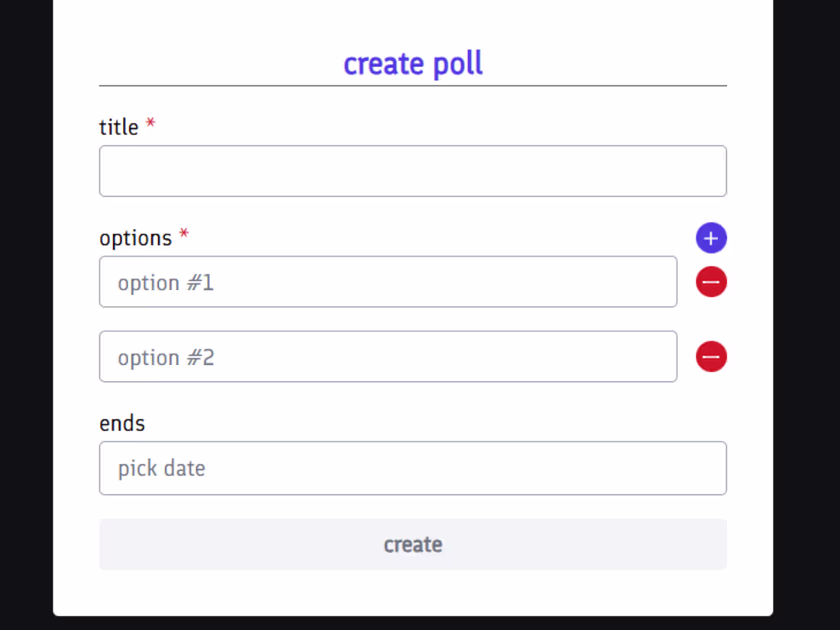Click the ends date picker input
The image size is (840, 630).
(x=413, y=468)
